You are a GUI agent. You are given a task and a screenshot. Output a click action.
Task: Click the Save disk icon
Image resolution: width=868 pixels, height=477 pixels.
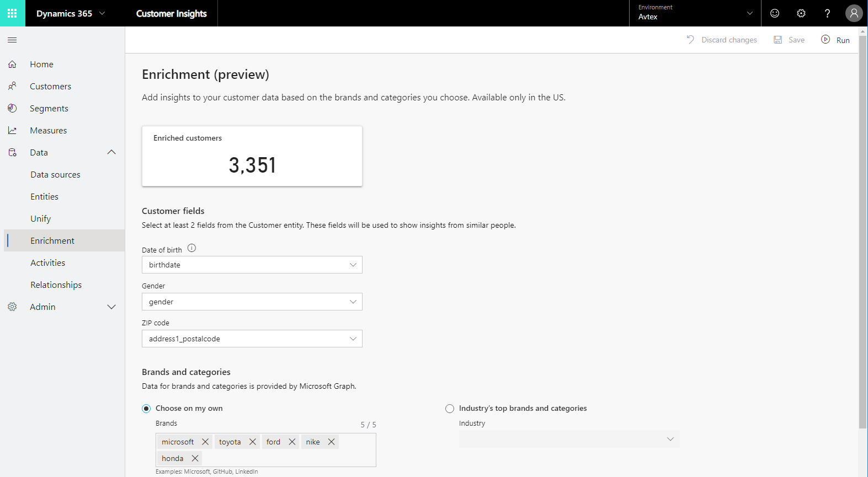point(778,40)
